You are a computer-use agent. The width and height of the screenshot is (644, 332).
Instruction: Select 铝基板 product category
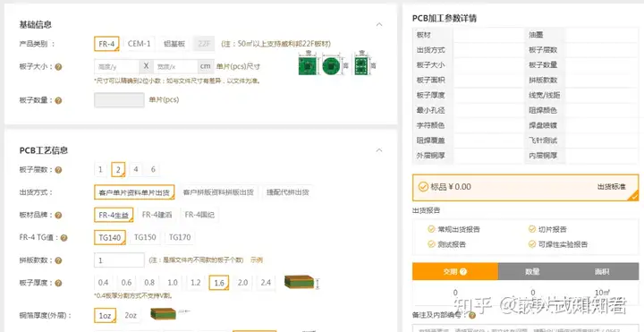click(x=174, y=44)
